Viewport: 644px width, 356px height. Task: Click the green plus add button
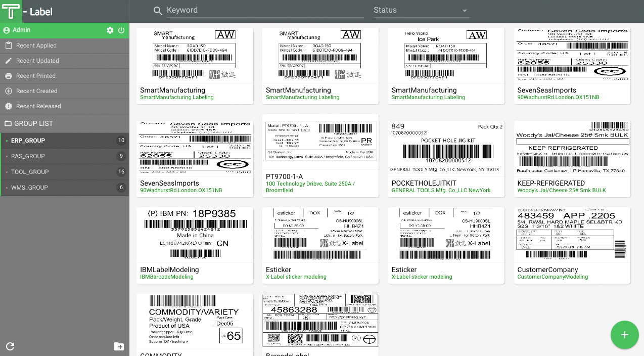(625, 335)
